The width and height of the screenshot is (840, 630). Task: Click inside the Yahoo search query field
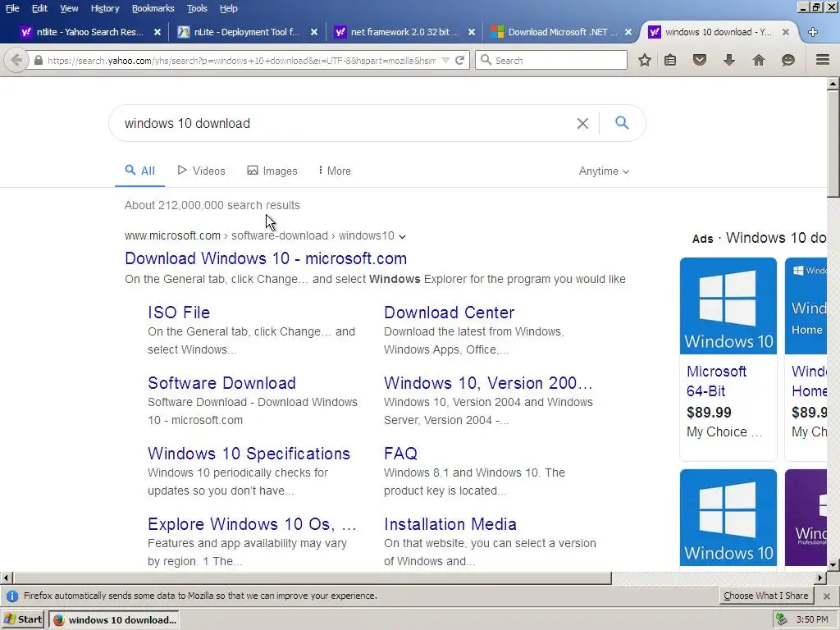tap(343, 123)
